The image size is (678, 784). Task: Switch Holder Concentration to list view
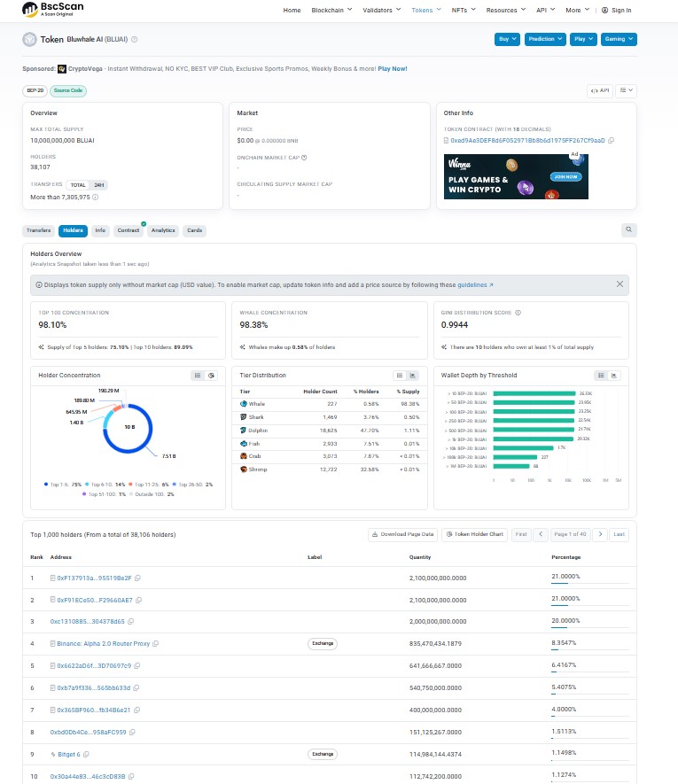198,376
